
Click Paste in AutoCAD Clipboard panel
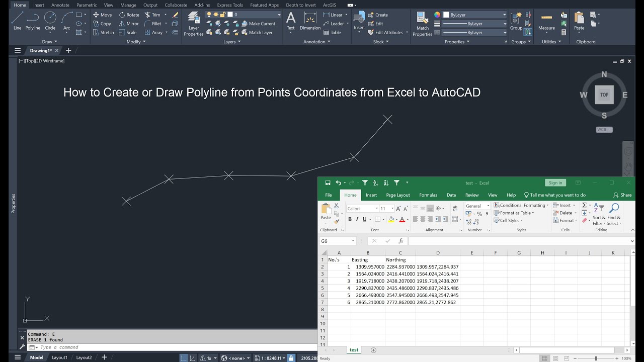click(x=579, y=21)
